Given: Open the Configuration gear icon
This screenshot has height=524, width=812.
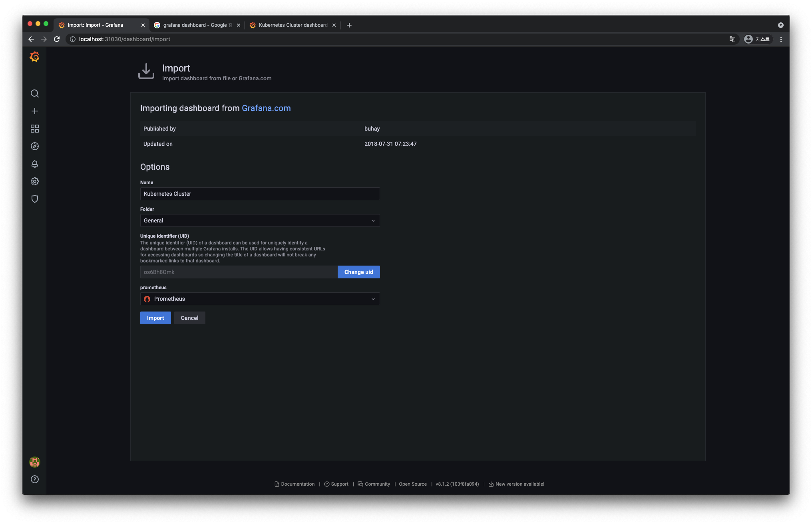Looking at the screenshot, I should pos(35,181).
